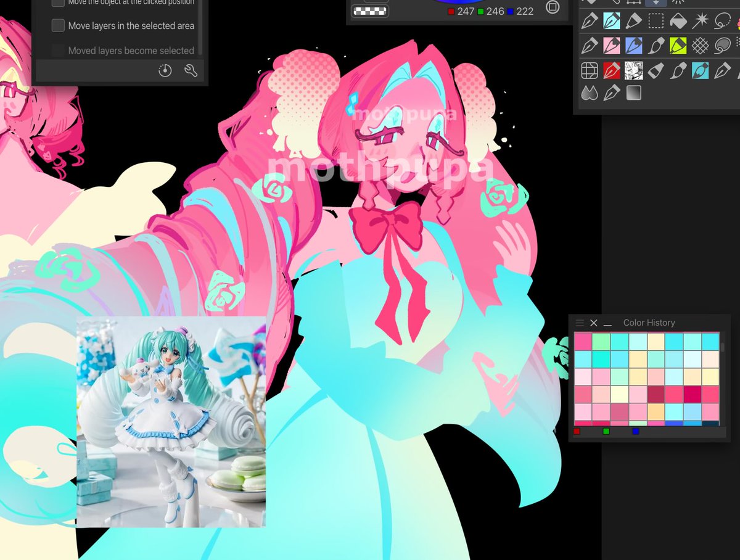740x560 pixels.
Task: Open the Color History panel hamburger menu
Action: pyautogui.click(x=580, y=323)
